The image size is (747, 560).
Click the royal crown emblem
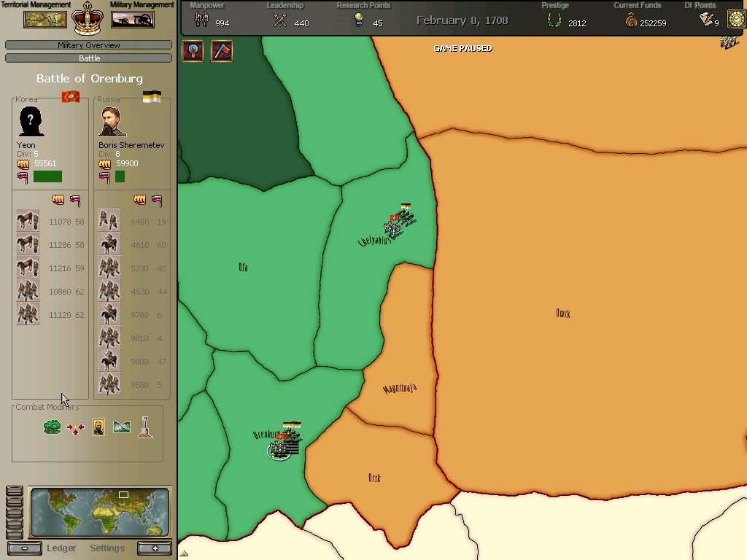(88, 18)
